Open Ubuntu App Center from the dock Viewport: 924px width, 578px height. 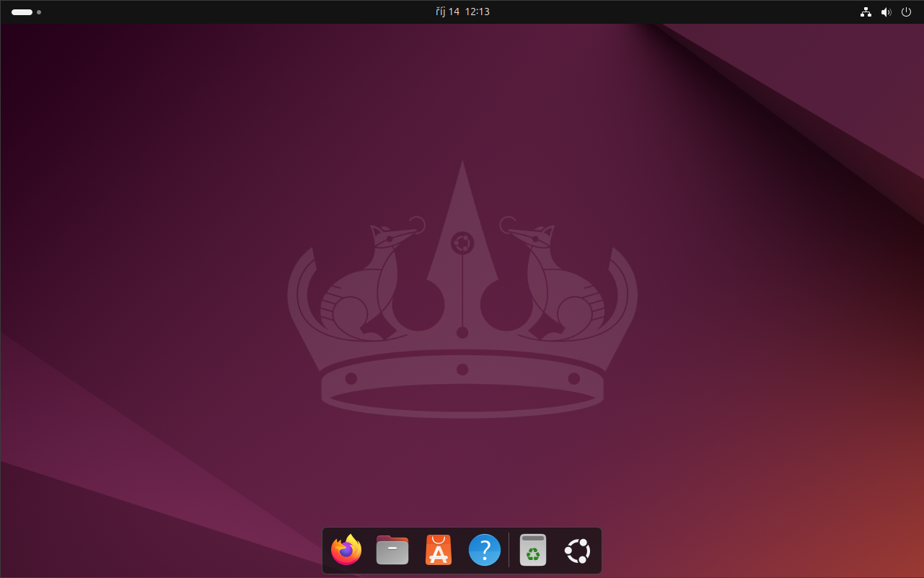click(438, 550)
